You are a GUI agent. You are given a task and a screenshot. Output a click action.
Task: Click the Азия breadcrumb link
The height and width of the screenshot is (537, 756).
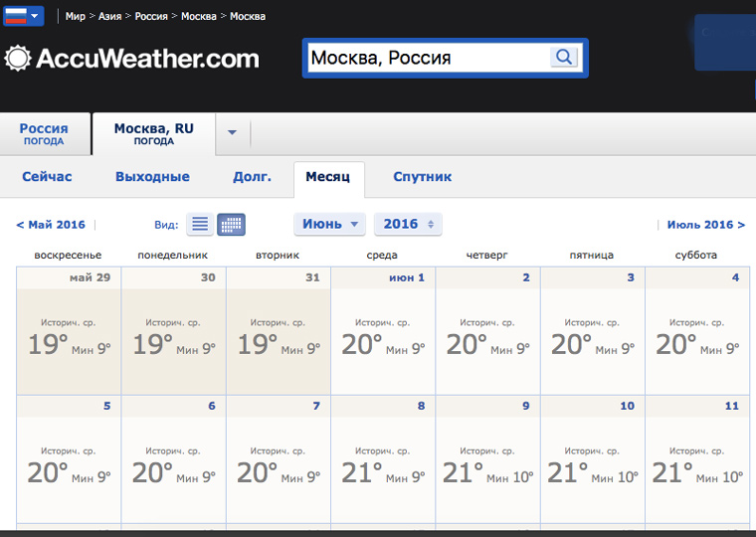(110, 17)
